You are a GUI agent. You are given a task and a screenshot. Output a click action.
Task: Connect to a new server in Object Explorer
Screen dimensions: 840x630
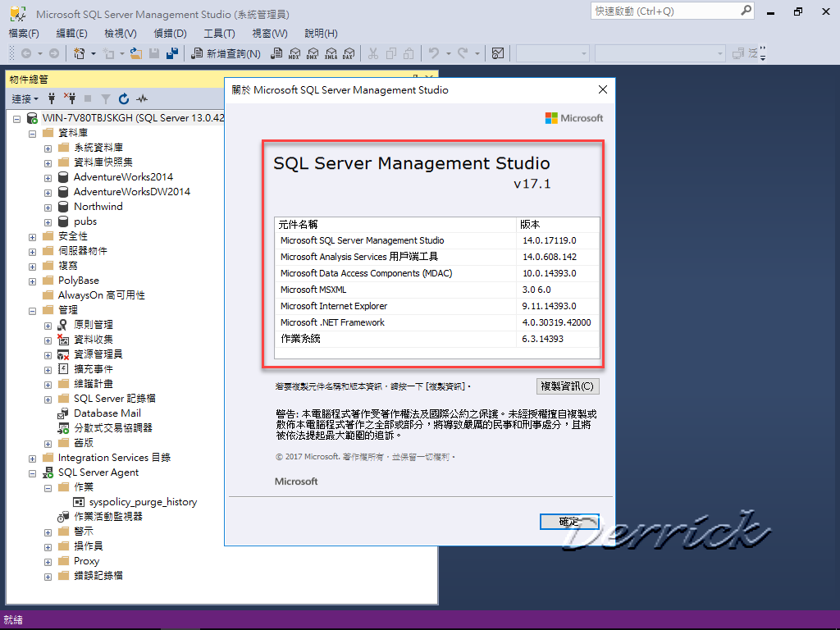click(x=52, y=98)
